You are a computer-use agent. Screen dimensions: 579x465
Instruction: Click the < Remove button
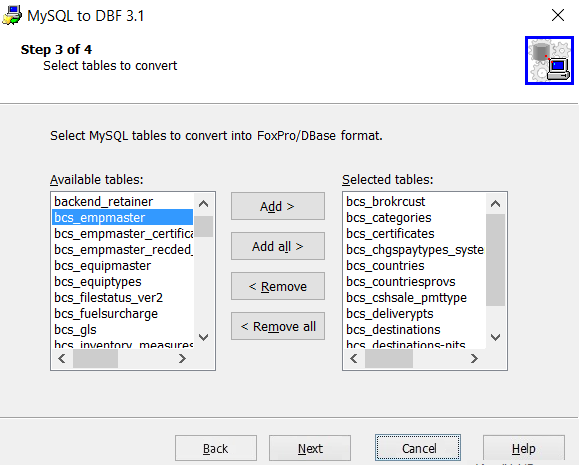[x=278, y=286]
